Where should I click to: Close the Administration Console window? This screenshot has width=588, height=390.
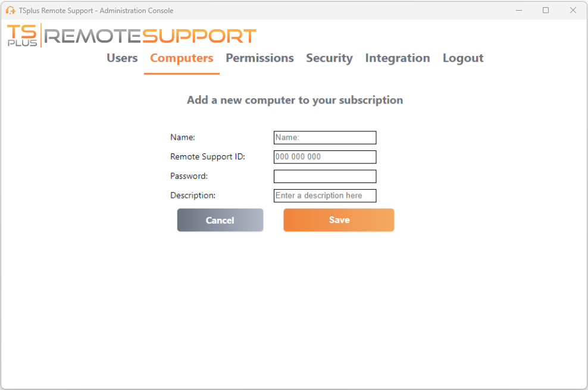(573, 10)
